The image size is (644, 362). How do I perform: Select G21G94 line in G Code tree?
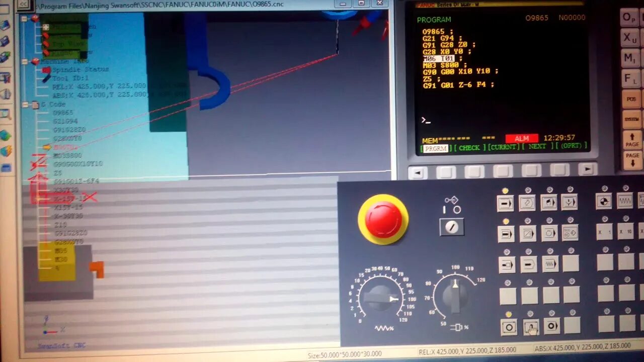click(x=66, y=121)
